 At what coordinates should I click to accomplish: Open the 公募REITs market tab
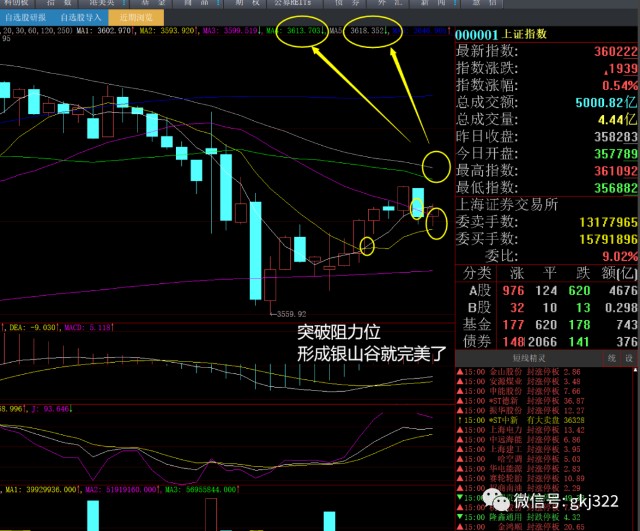tap(293, 3)
